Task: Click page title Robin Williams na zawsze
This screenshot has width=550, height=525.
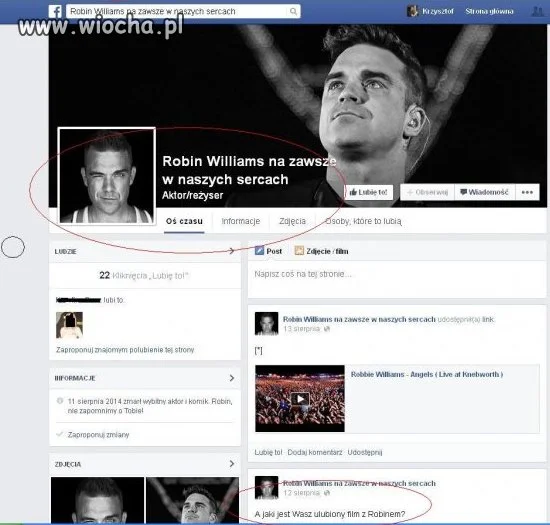Action: 249,170
